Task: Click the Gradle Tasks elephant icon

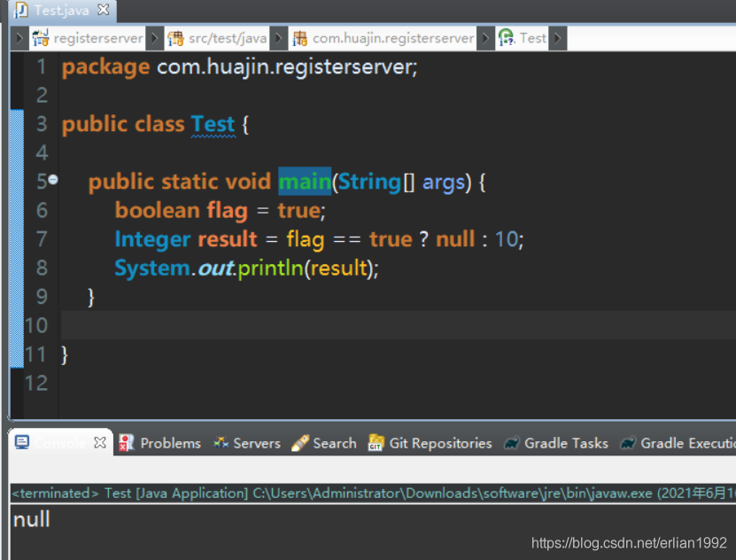Action: click(x=512, y=443)
